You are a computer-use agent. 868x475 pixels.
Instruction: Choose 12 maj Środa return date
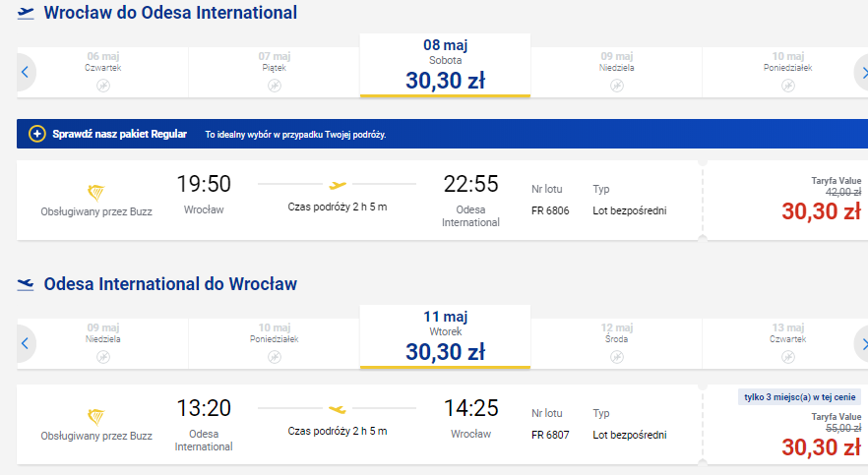(x=616, y=343)
